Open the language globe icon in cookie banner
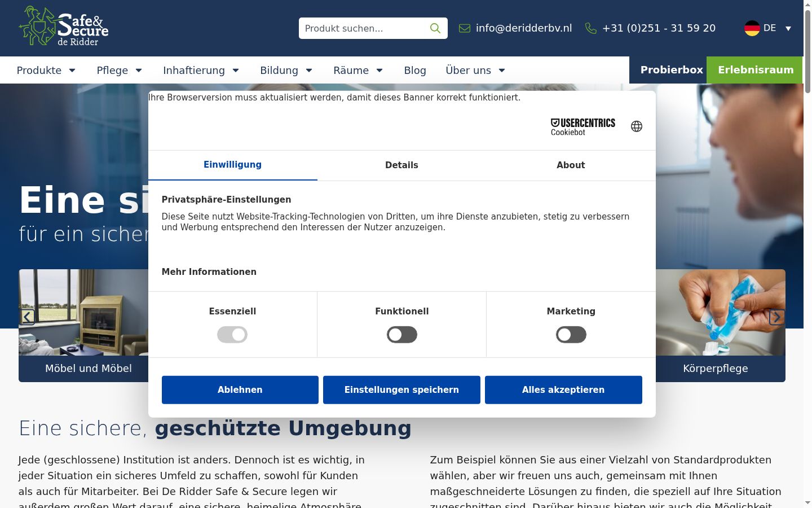The width and height of the screenshot is (812, 508). [637, 126]
